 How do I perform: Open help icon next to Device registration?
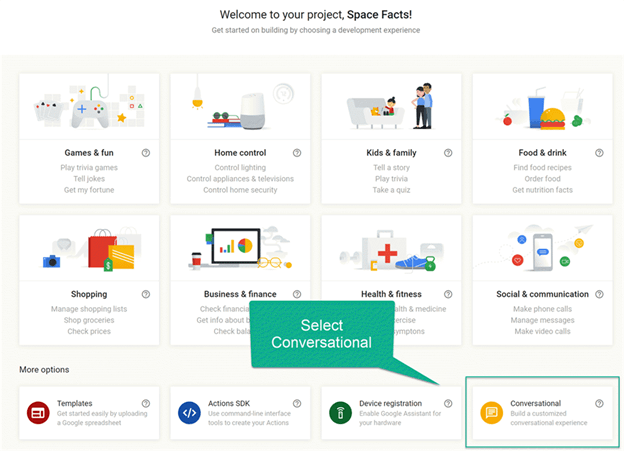[x=448, y=403]
